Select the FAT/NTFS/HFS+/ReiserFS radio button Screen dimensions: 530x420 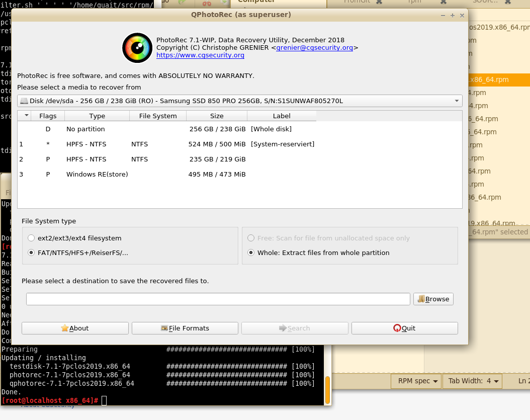click(x=32, y=253)
